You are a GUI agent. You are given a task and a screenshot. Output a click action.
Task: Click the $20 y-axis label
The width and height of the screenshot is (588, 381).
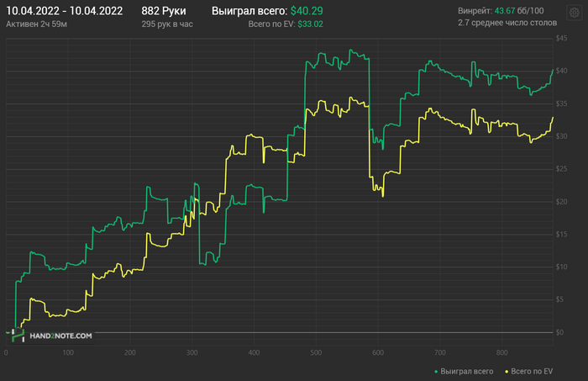[561, 202]
